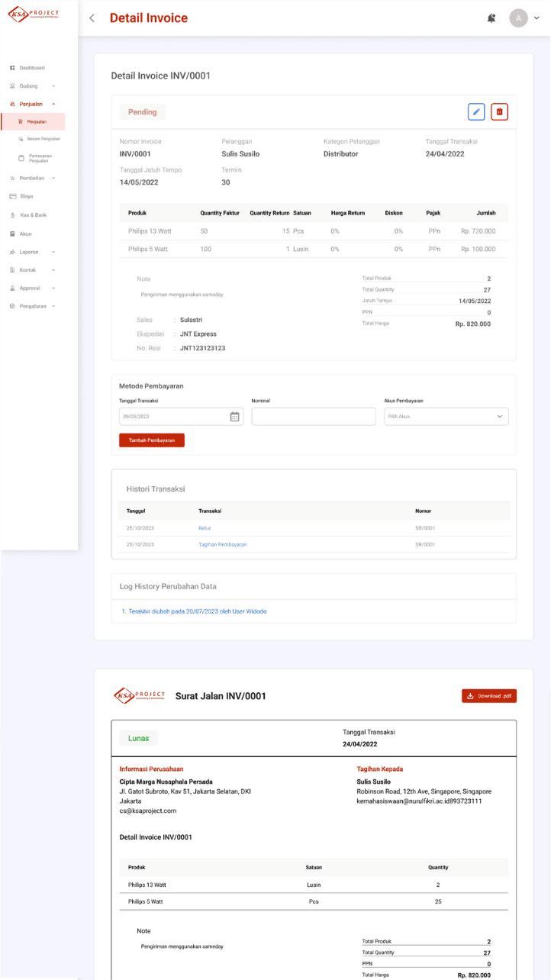Open the calendar icon in Tanggal Transaksi

point(234,417)
